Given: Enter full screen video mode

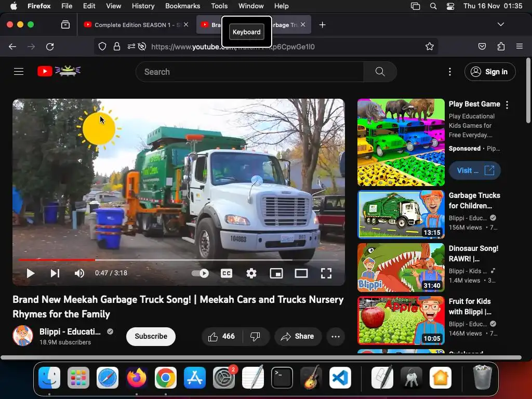Looking at the screenshot, I should click(326, 273).
